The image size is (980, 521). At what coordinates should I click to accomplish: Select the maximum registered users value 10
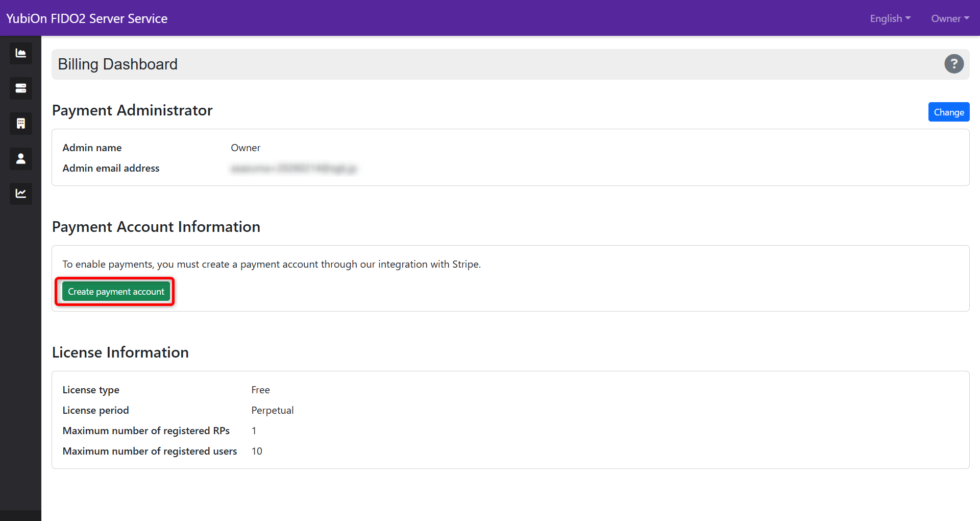point(257,451)
